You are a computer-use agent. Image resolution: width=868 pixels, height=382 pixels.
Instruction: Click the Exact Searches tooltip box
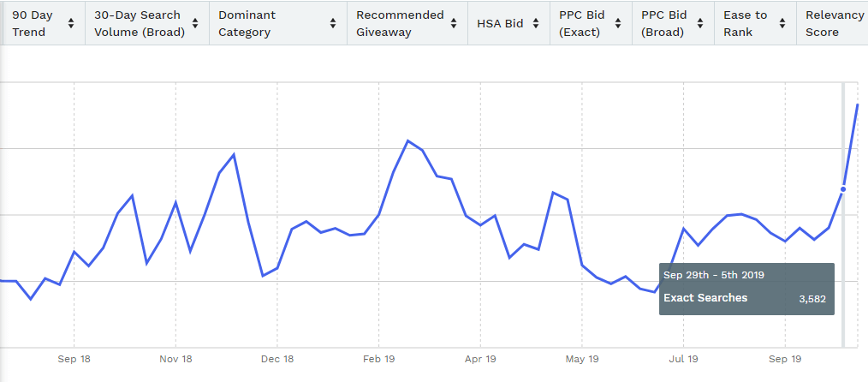746,289
